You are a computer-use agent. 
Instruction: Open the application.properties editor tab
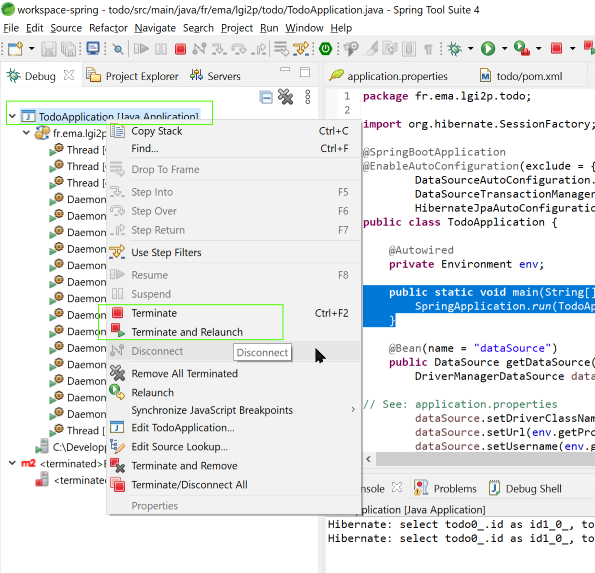pos(389,76)
